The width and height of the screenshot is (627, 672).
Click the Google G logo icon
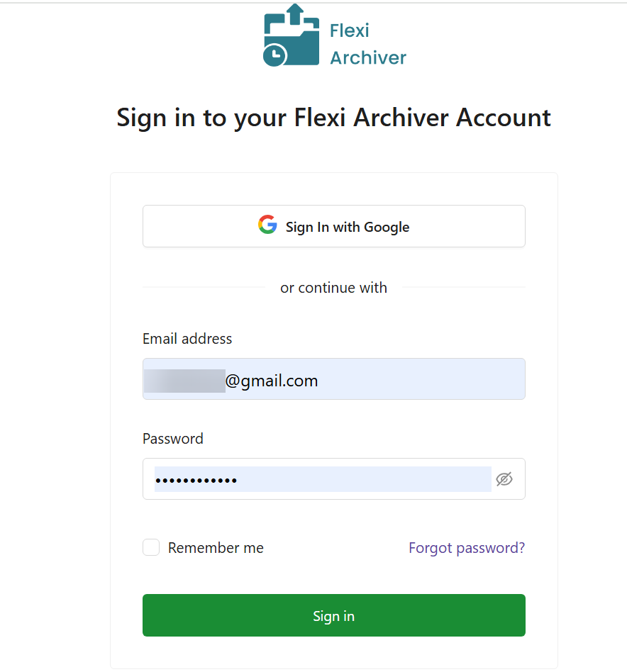tap(267, 225)
